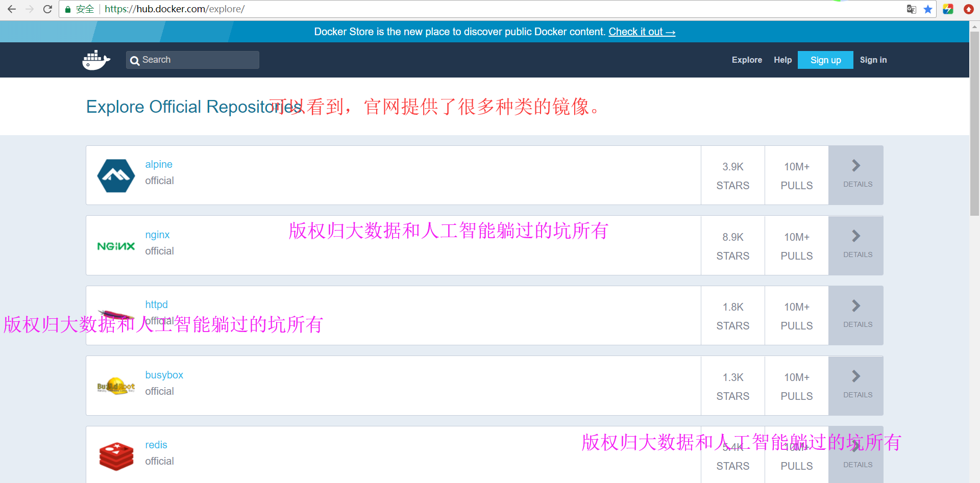Click the vertical page scrollbar thumb
This screenshot has width=980, height=483.
(x=974, y=123)
